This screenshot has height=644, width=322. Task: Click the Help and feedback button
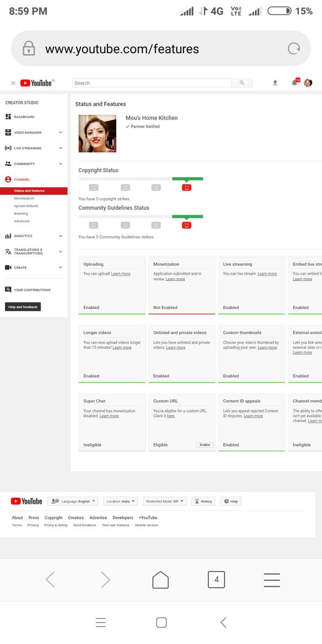[x=23, y=307]
